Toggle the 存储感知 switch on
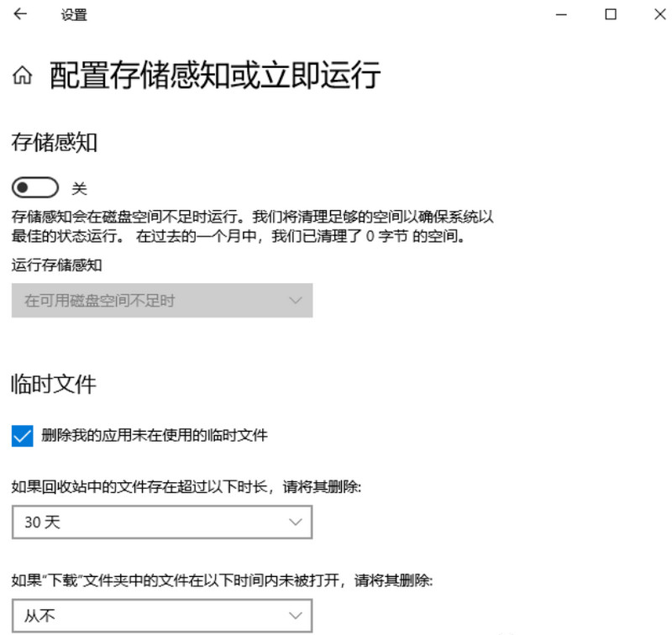672x635 pixels. click(x=35, y=187)
